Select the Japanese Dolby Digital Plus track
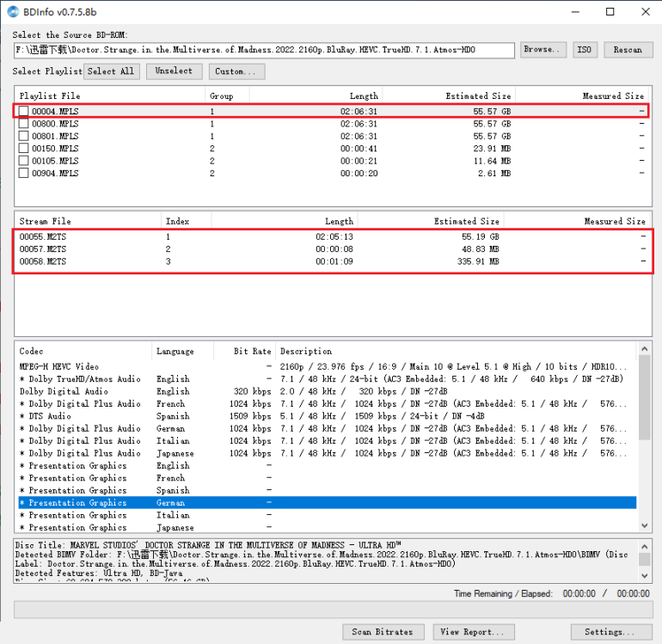This screenshot has height=644, width=662. [x=79, y=453]
